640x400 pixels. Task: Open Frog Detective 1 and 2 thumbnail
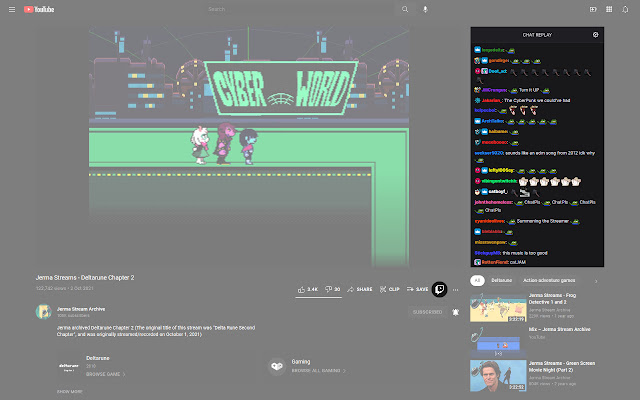click(498, 307)
